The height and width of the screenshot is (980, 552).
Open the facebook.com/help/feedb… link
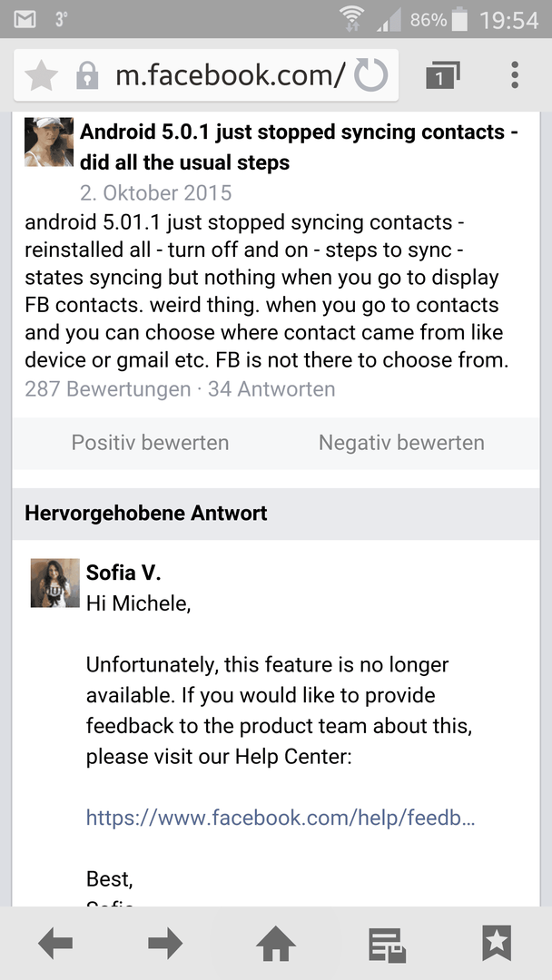coord(280,817)
